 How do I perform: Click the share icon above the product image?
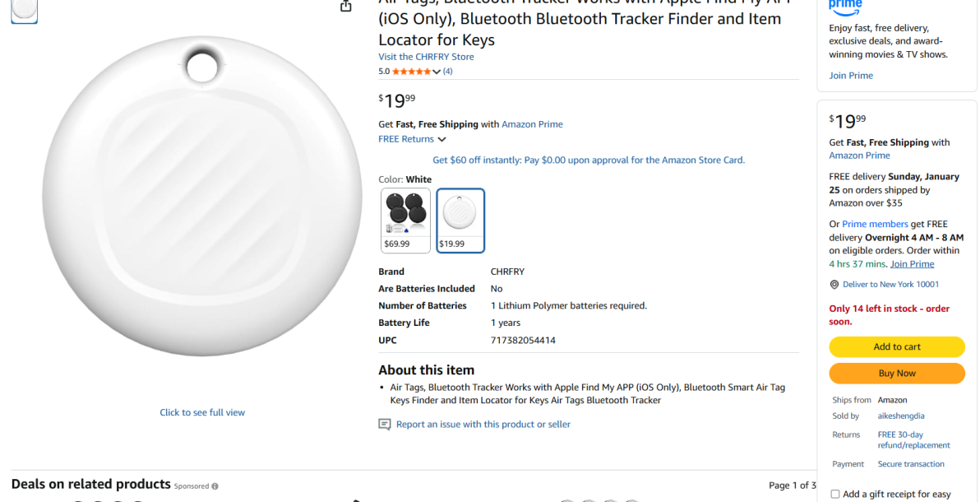(346, 6)
